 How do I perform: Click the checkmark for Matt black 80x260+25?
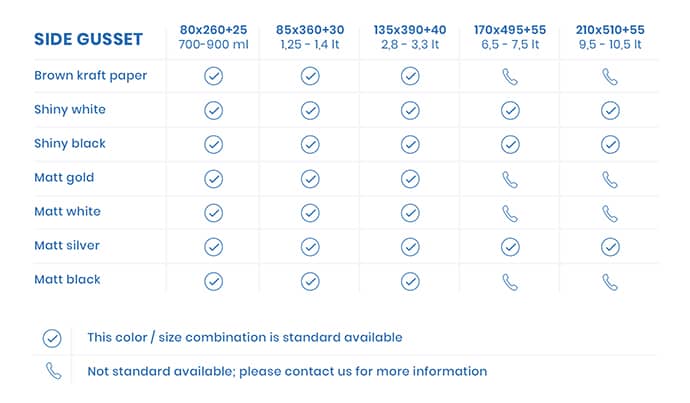click(x=213, y=281)
